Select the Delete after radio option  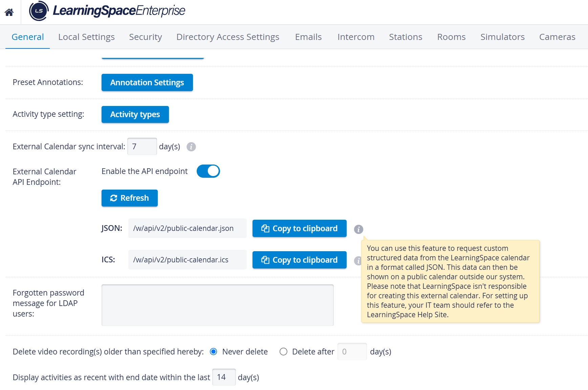(x=283, y=352)
